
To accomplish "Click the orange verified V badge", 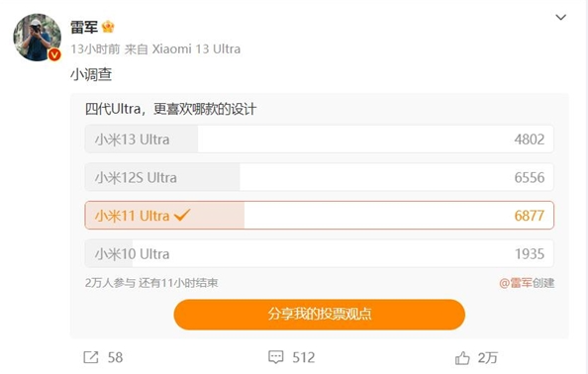I will [x=54, y=54].
